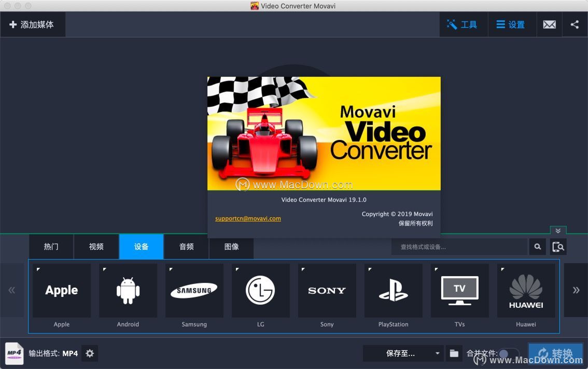This screenshot has width=588, height=369.
Task: Click the Android label under robot icon
Action: click(128, 324)
